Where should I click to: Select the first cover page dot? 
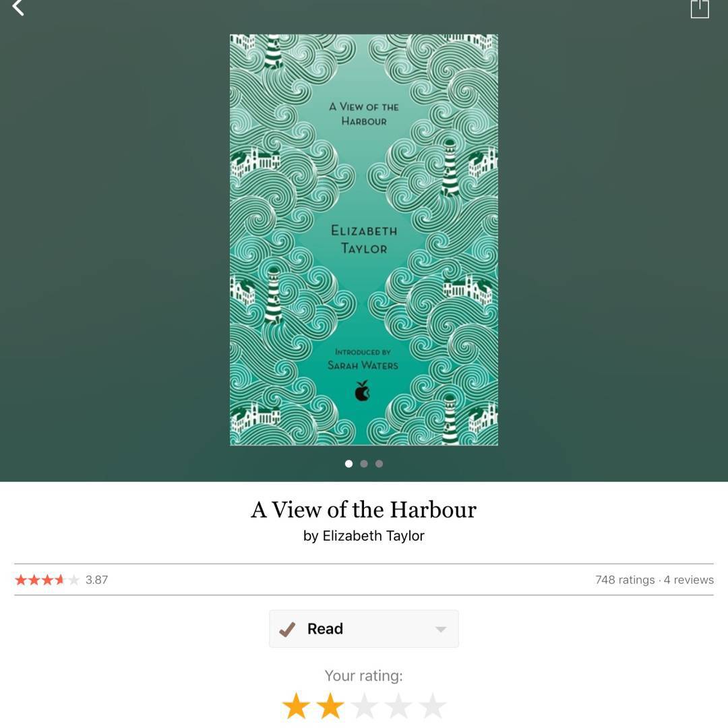[348, 463]
